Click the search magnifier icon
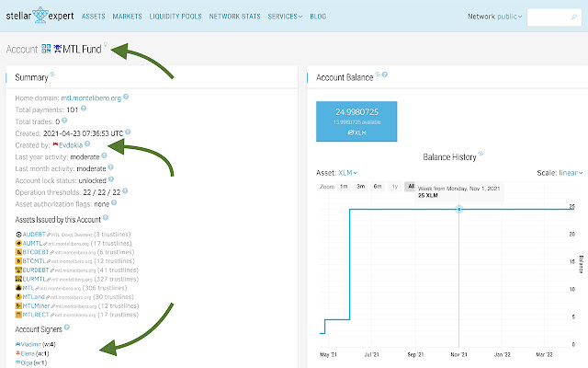This screenshot has height=368, width=588. pyautogui.click(x=573, y=17)
